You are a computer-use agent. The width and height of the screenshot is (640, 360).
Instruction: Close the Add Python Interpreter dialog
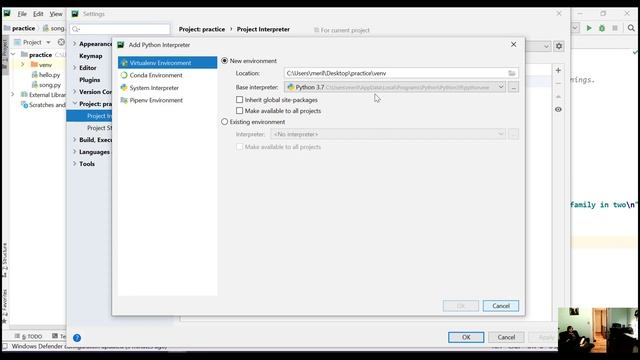coord(513,44)
